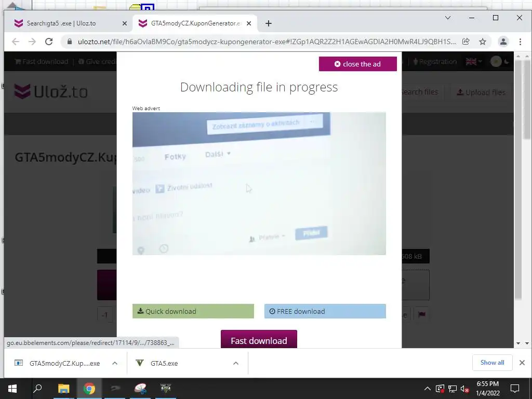Close the Search:gta5 .exe tab
Image resolution: width=532 pixels, height=399 pixels.
[x=125, y=23]
